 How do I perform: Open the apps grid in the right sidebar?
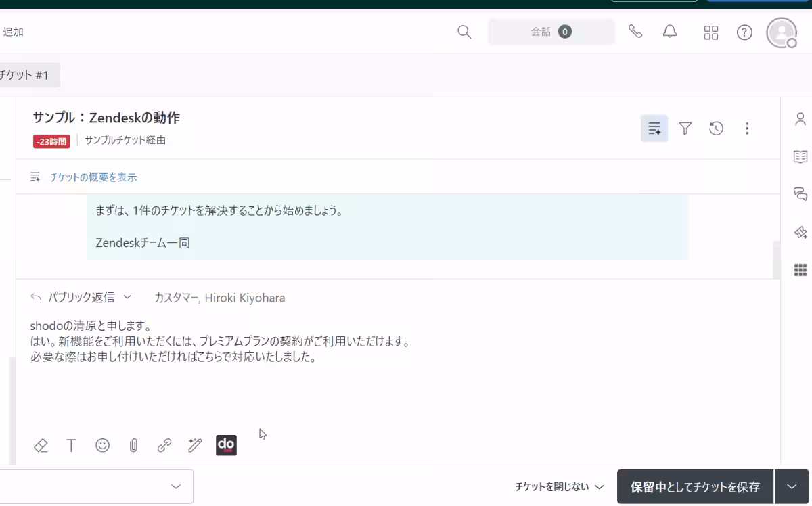[x=800, y=269]
